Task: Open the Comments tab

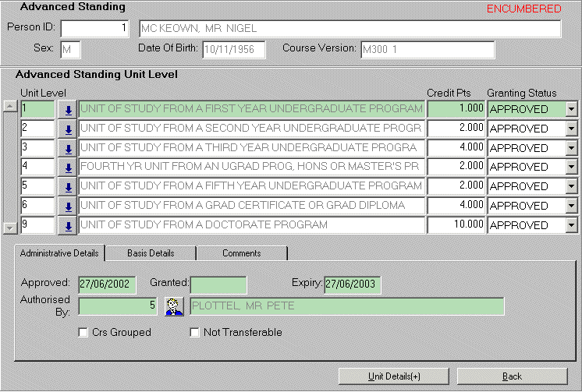Action: pos(241,253)
